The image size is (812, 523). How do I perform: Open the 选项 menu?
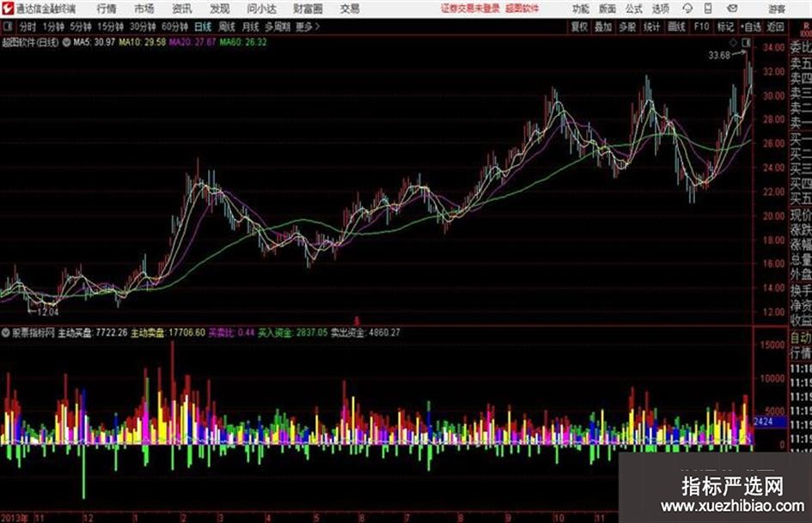point(660,9)
